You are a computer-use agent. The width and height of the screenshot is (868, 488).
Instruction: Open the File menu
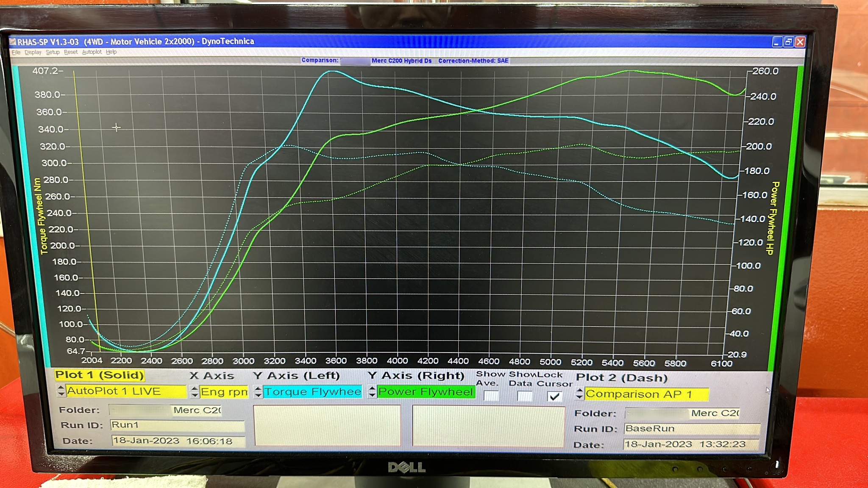coord(16,53)
